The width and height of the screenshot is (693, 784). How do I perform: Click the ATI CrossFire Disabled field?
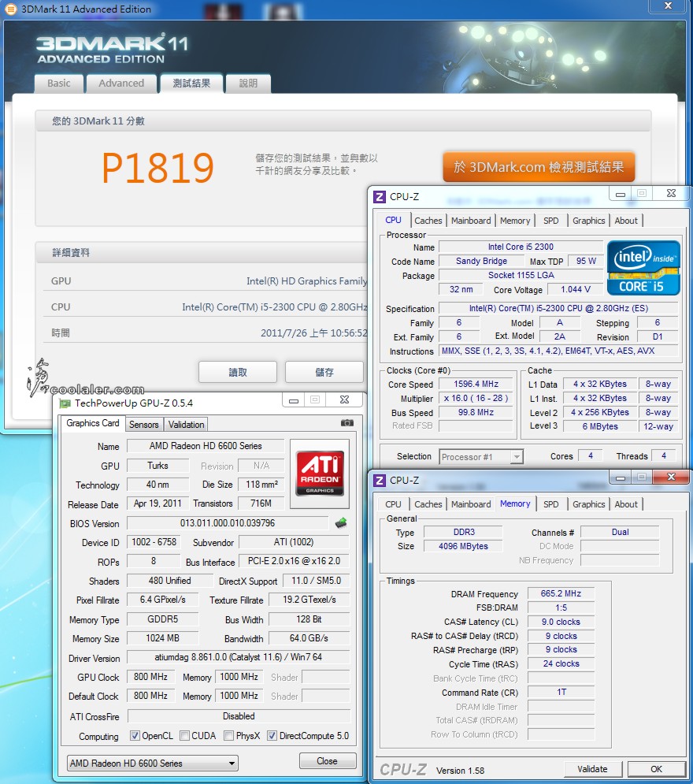239,716
